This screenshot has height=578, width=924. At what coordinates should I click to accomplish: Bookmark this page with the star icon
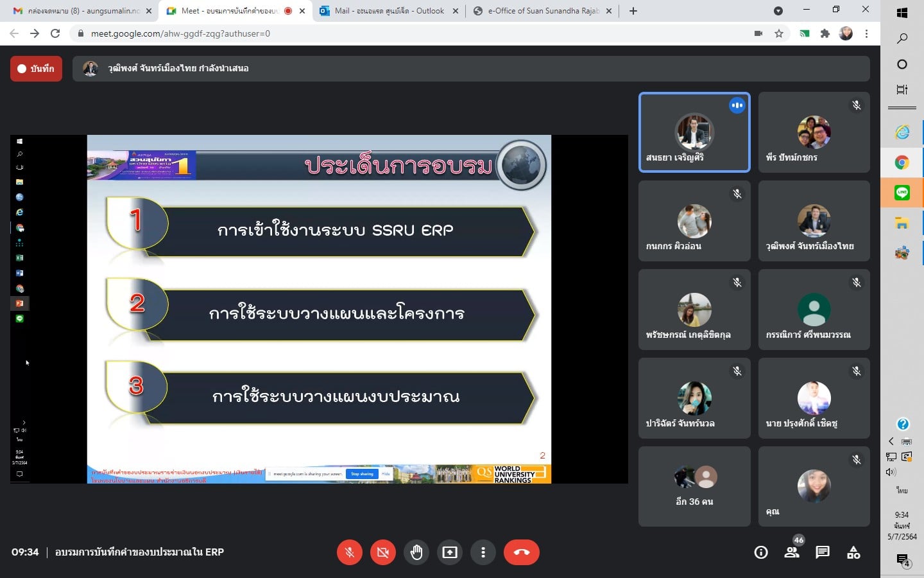(x=779, y=33)
